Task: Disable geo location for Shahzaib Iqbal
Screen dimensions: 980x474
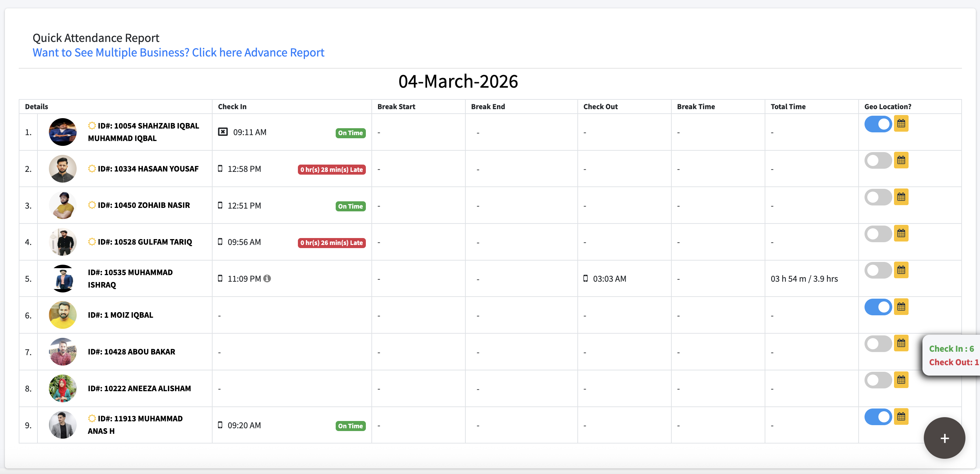Action: tap(878, 124)
